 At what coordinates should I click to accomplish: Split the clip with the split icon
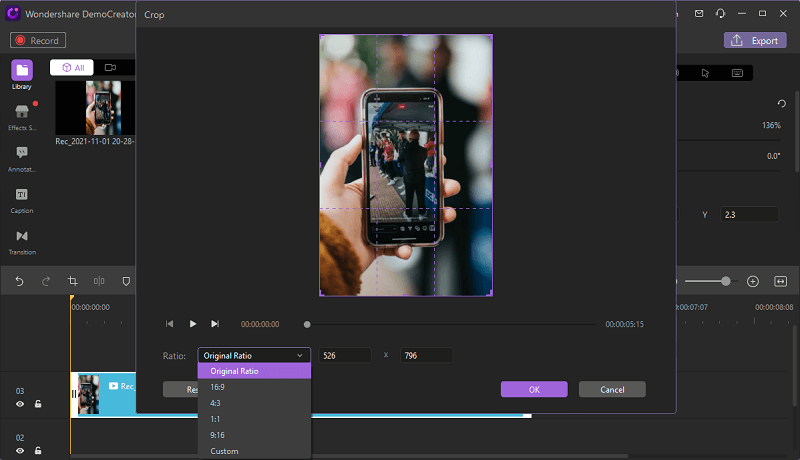tap(99, 281)
